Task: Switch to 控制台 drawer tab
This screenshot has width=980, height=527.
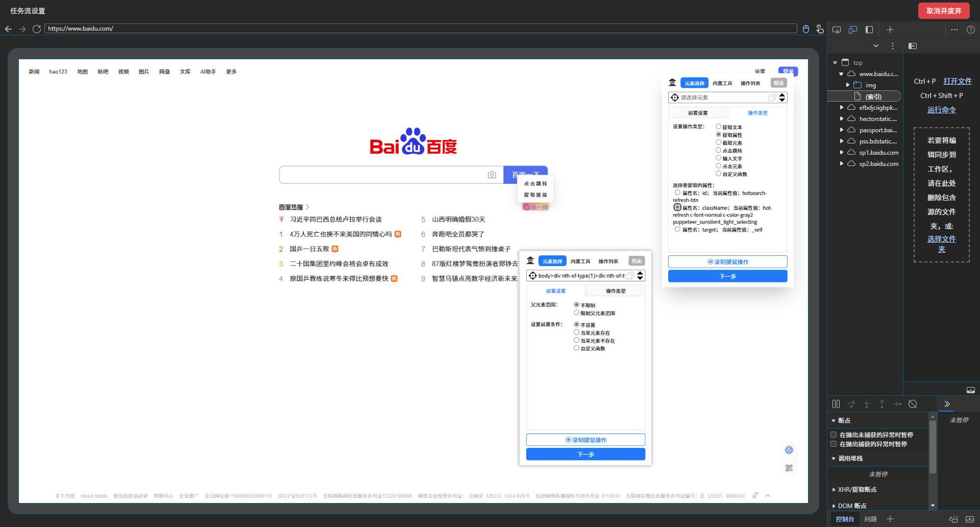Action: [845, 519]
